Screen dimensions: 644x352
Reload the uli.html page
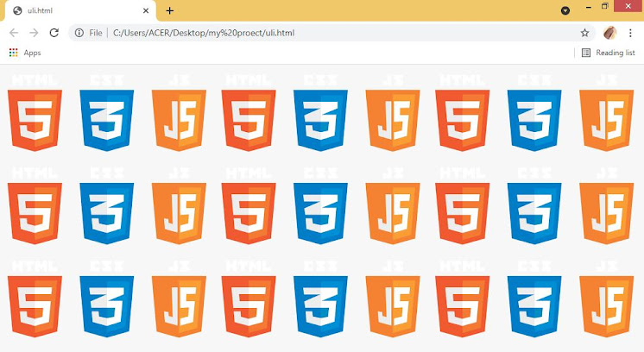[54, 33]
